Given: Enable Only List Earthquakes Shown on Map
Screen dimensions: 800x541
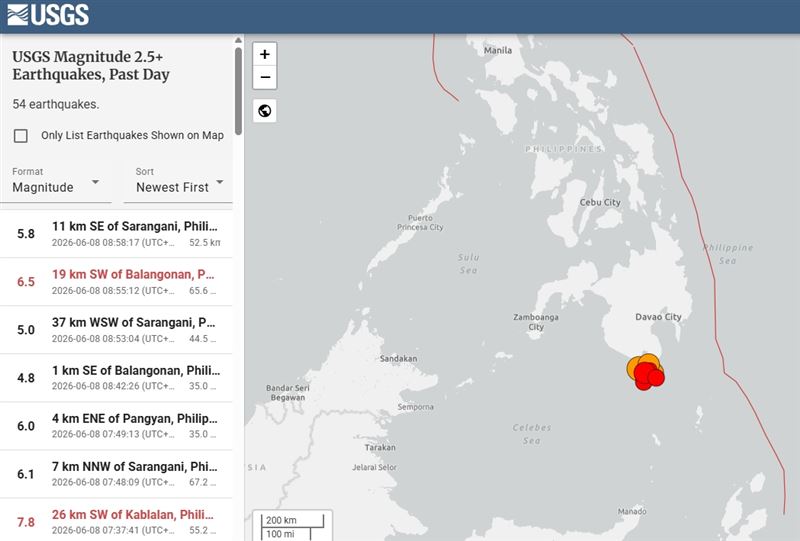Looking at the screenshot, I should [x=21, y=136].
